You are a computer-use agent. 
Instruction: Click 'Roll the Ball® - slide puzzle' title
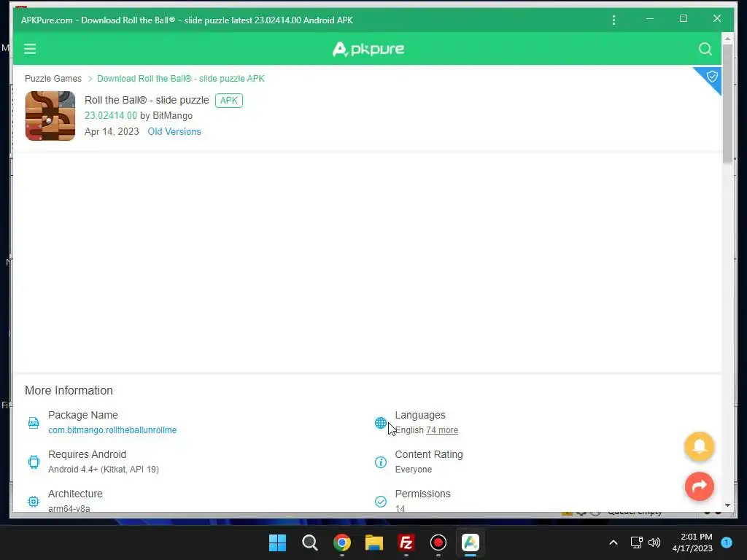tap(147, 100)
